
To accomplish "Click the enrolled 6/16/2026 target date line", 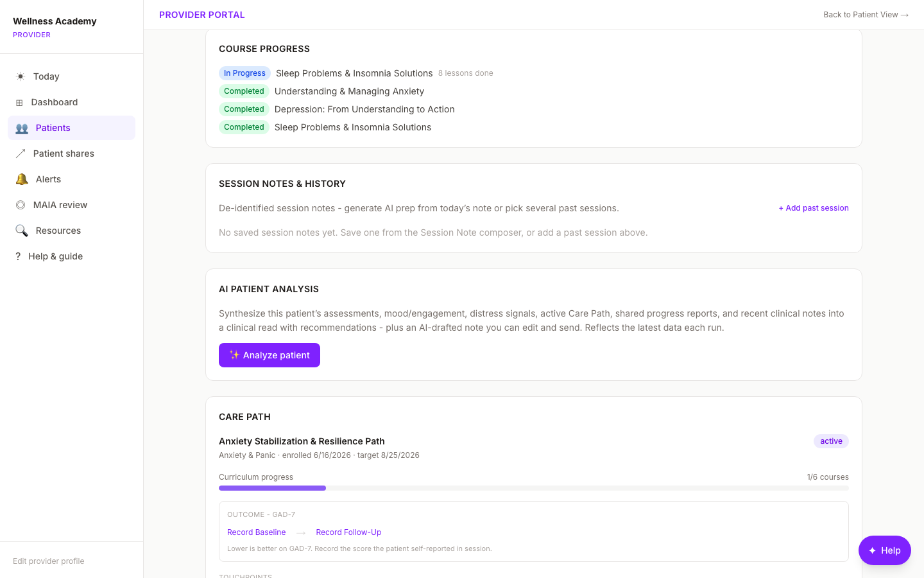I will [319, 455].
